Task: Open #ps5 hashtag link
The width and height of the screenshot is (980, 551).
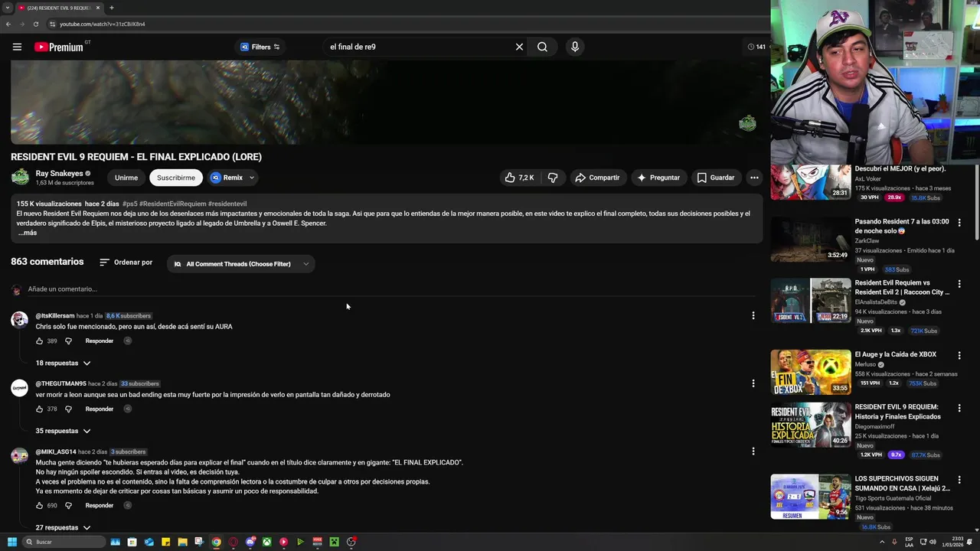Action: (130, 204)
